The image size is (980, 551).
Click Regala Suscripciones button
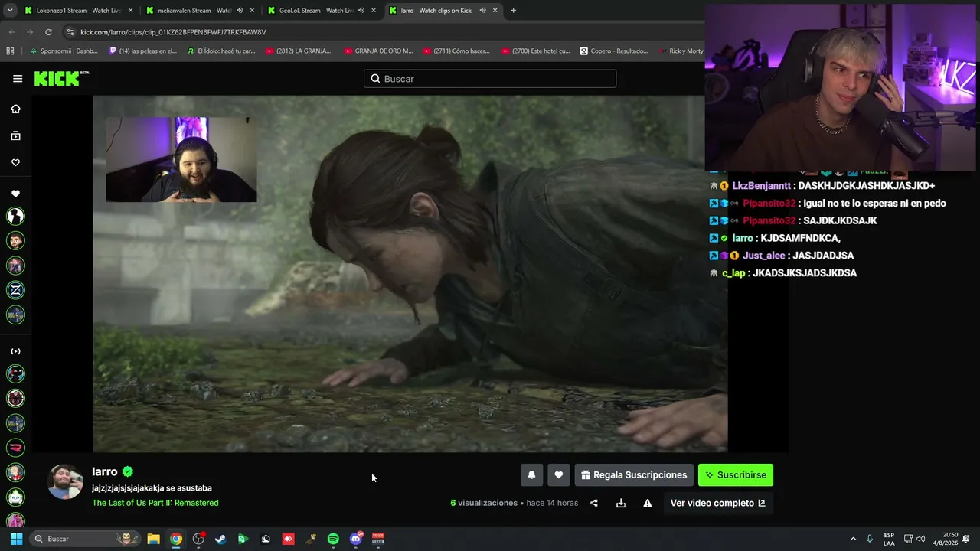634,475
